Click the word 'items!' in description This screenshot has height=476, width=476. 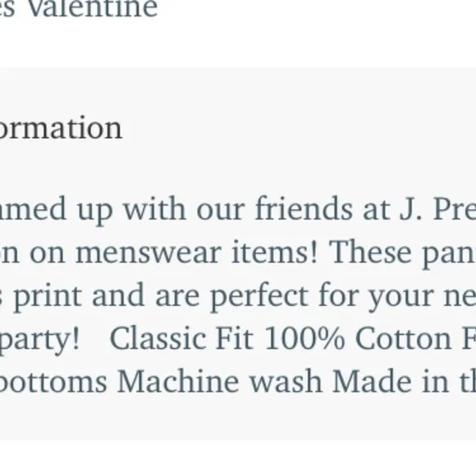(275, 252)
